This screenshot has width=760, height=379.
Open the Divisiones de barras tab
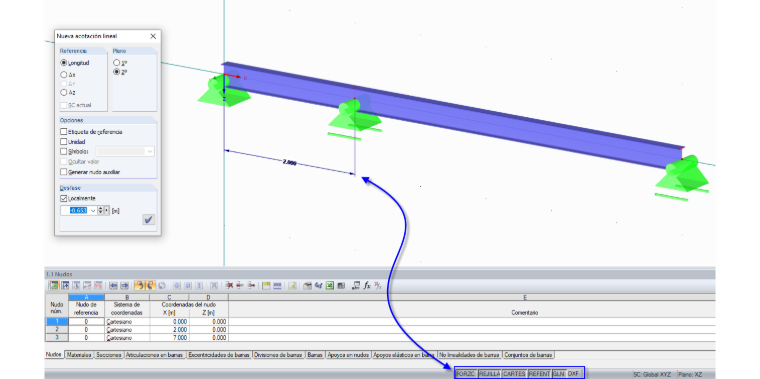tap(279, 355)
